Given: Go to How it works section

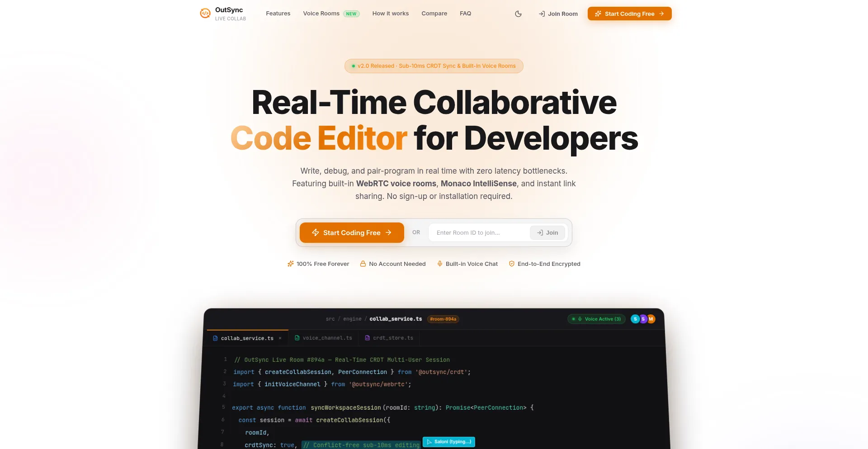Looking at the screenshot, I should [391, 14].
